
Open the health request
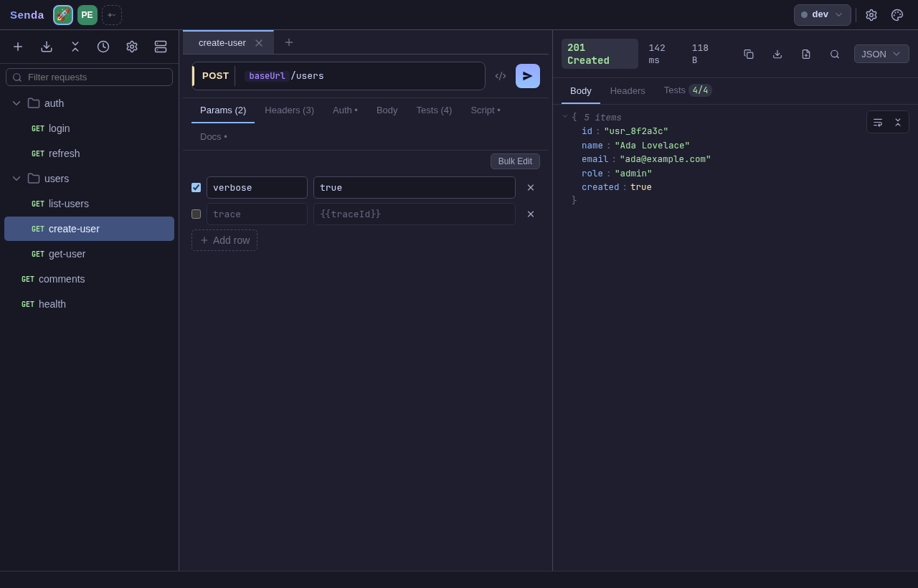pos(89,304)
